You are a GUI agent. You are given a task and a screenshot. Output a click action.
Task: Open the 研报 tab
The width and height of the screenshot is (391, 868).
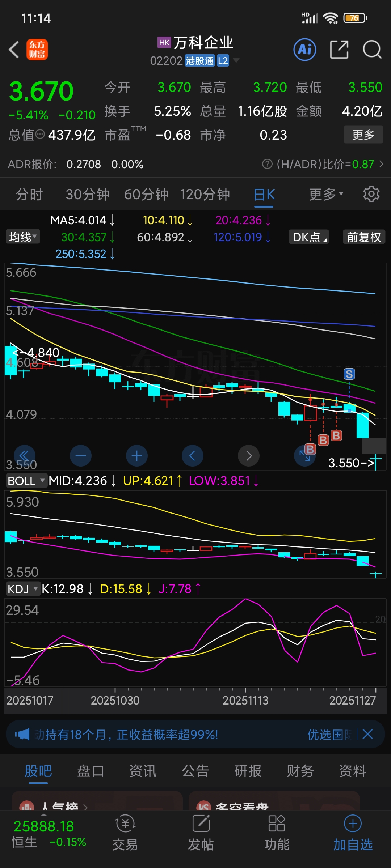[248, 771]
